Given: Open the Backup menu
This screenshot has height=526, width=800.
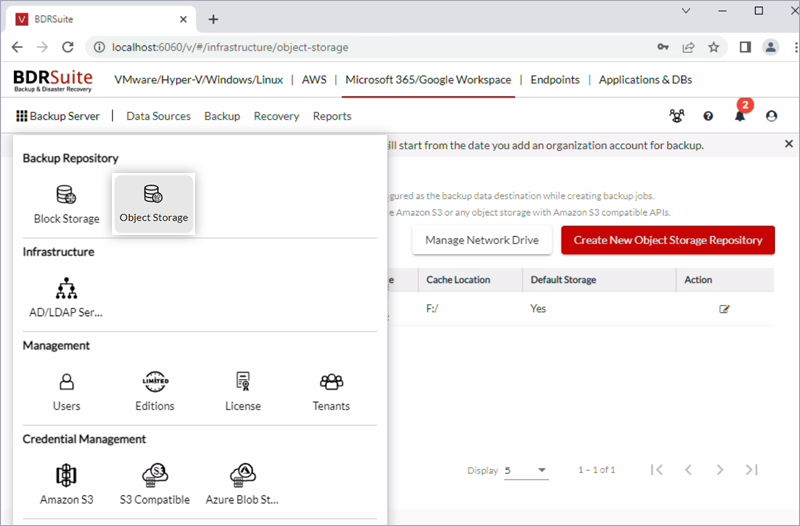Looking at the screenshot, I should tap(222, 116).
